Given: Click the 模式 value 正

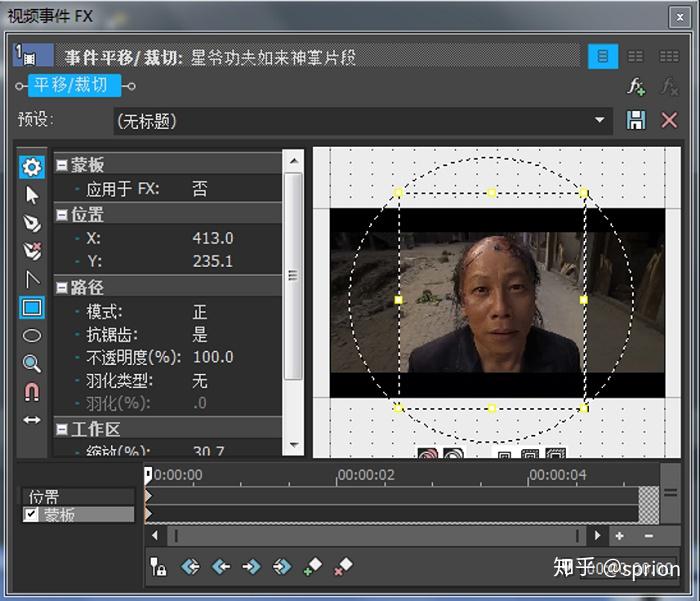Looking at the screenshot, I should 200,311.
